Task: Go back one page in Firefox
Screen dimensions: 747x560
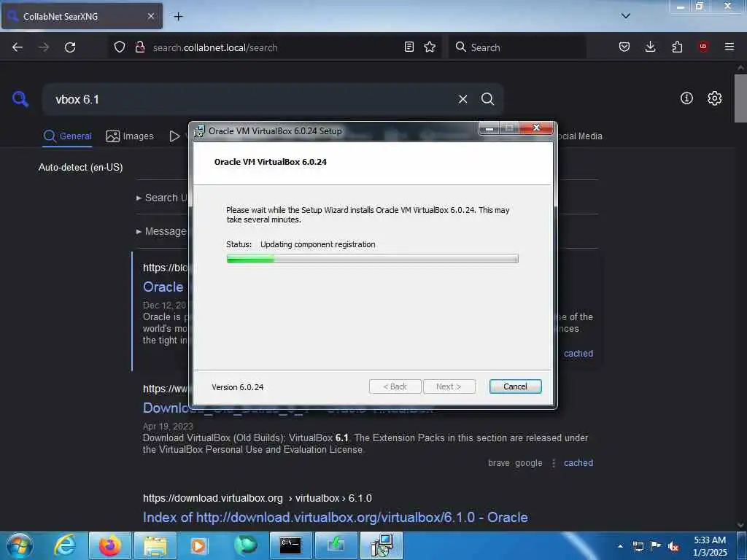Action: tap(18, 47)
